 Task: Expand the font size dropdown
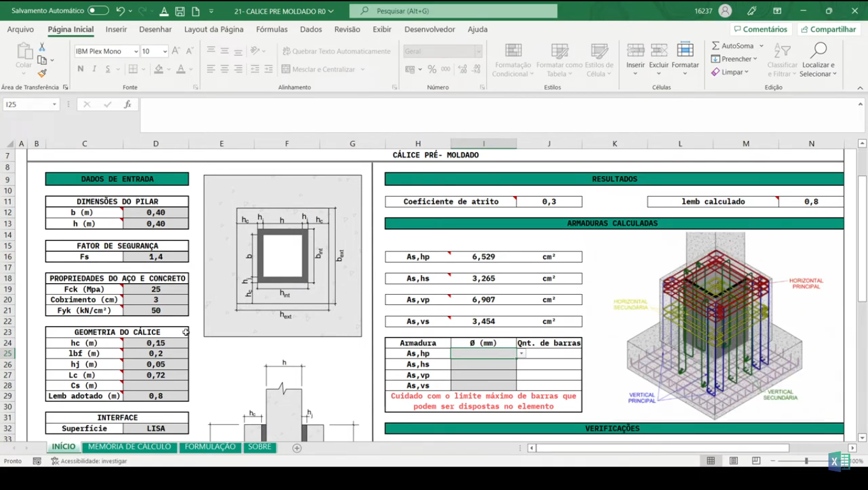[x=165, y=52]
